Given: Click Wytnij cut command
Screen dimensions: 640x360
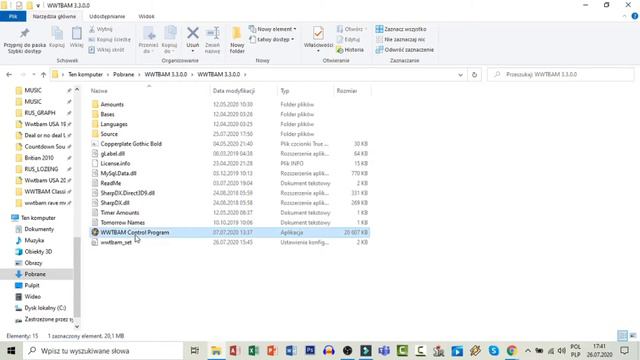Looking at the screenshot, I should (100, 29).
